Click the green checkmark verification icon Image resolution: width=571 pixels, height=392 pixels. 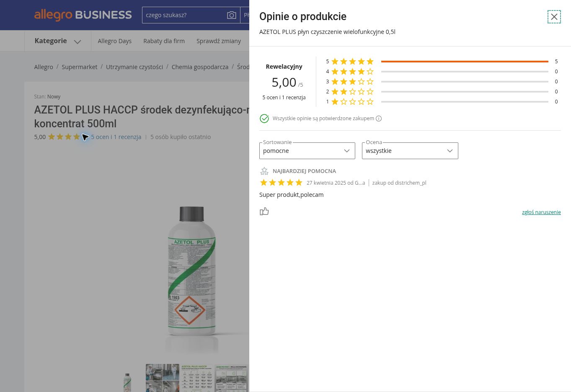click(x=264, y=119)
